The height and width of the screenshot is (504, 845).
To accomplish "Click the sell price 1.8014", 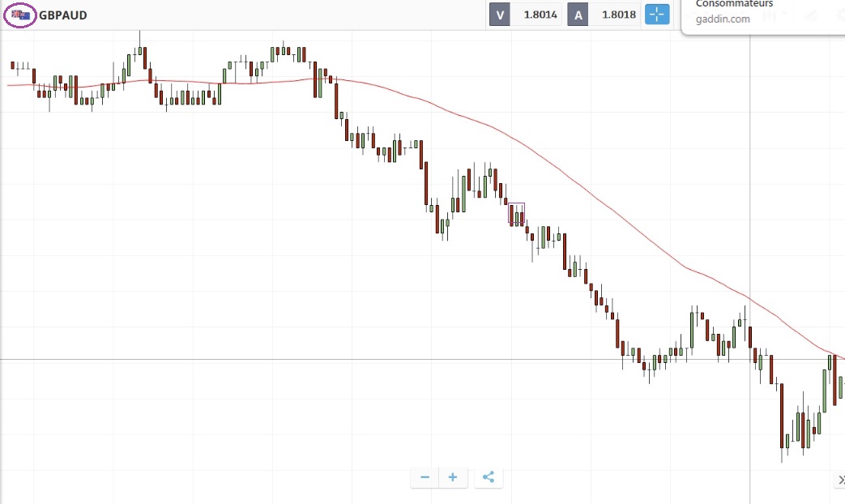I will pyautogui.click(x=540, y=15).
